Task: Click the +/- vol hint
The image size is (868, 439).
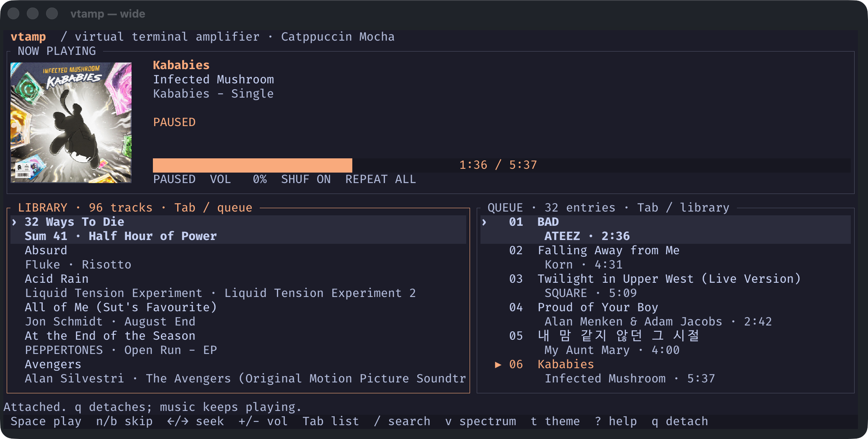Action: (x=263, y=421)
